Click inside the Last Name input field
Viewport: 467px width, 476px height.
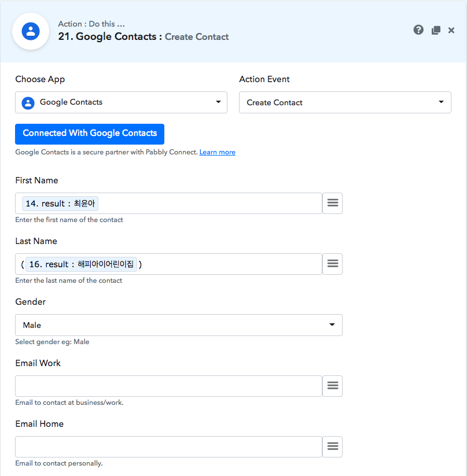(x=231, y=264)
